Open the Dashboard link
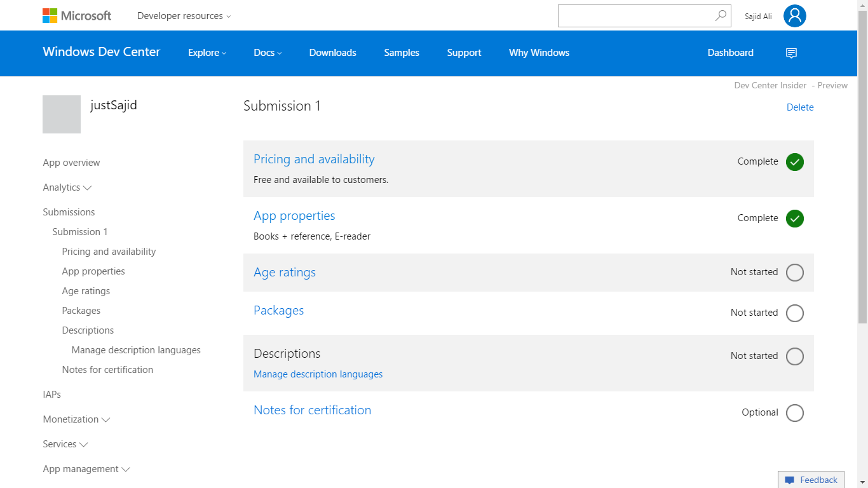This screenshot has height=488, width=868. point(731,53)
